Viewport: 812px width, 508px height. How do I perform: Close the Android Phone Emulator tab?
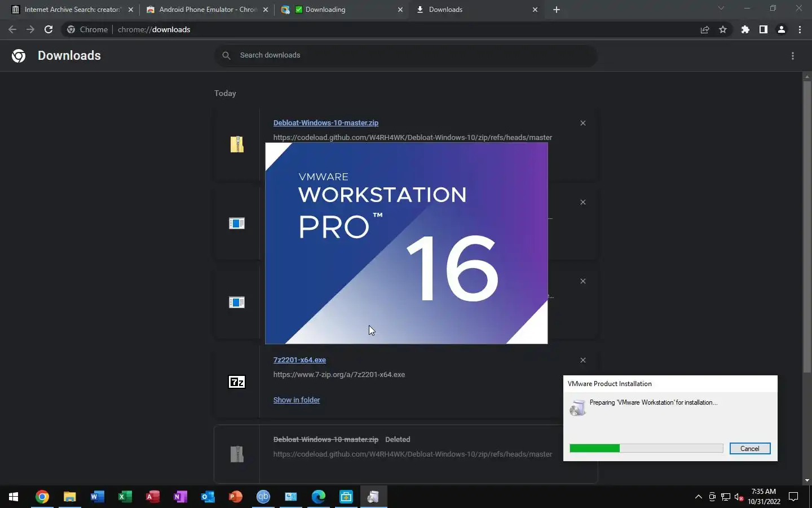tap(266, 10)
